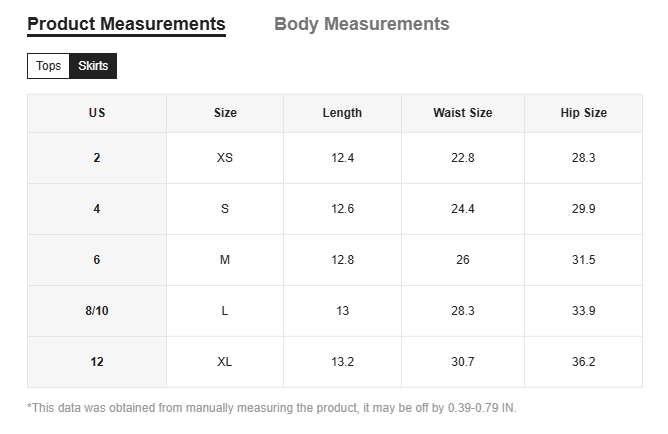Image resolution: width=668 pixels, height=434 pixels.
Task: Click the XS size cell
Action: [x=225, y=158]
